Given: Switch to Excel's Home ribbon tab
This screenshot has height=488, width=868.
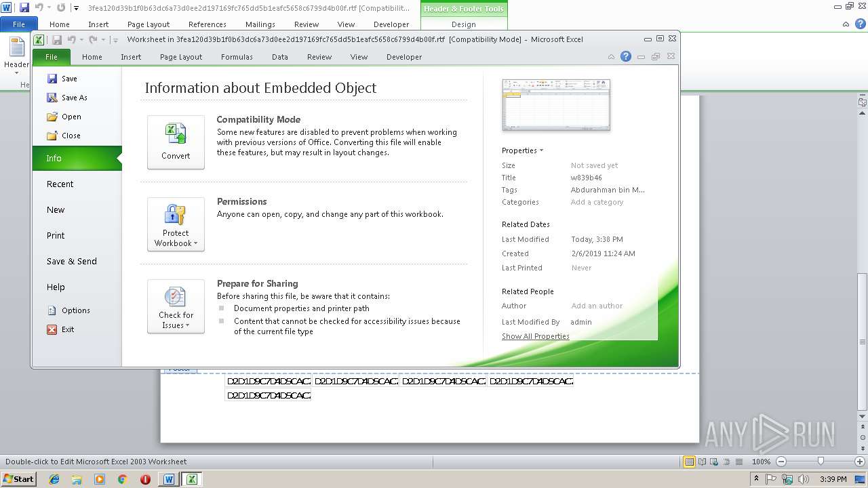Looking at the screenshot, I should click(x=92, y=57).
